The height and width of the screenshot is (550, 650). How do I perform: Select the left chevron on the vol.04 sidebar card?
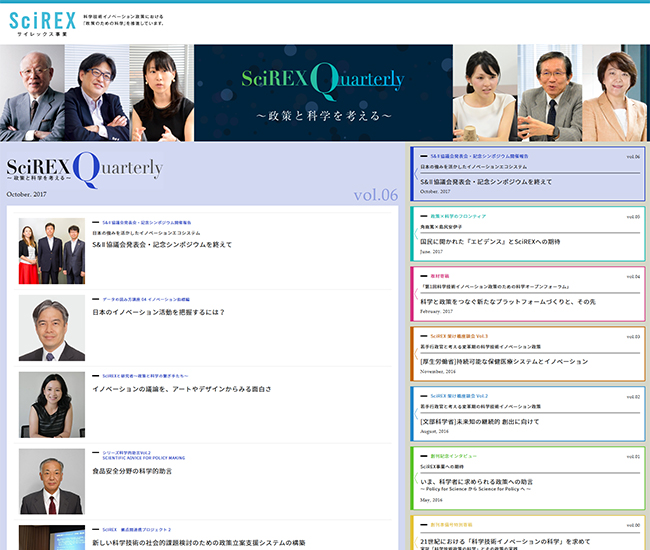pos(416,293)
